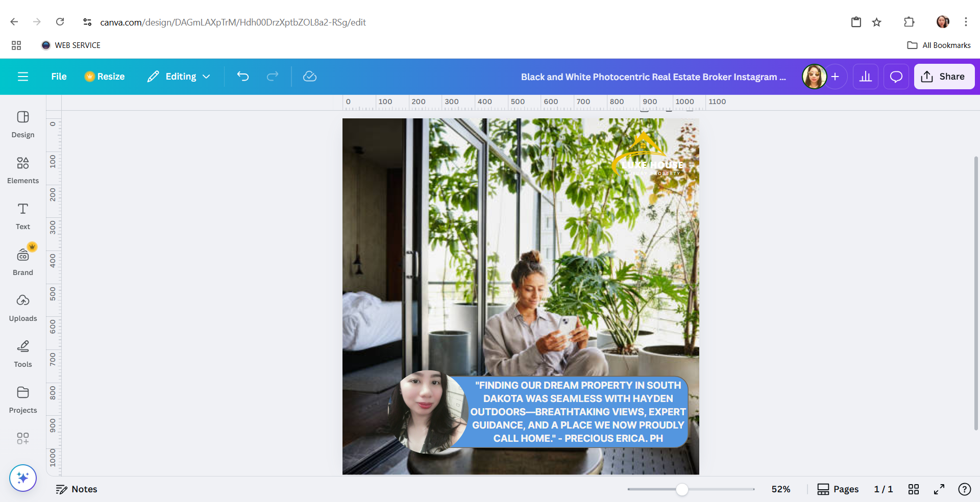
Task: Bookmark this page with the star
Action: coord(877,22)
